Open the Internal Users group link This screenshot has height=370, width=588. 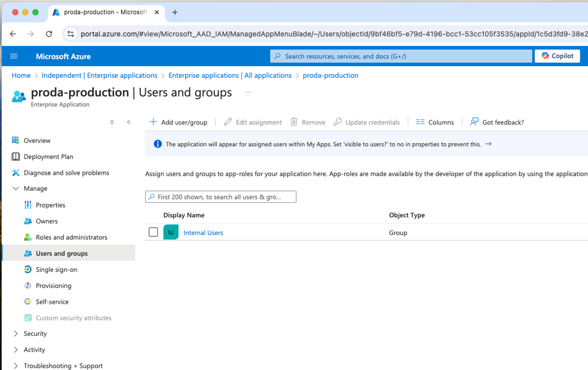203,233
